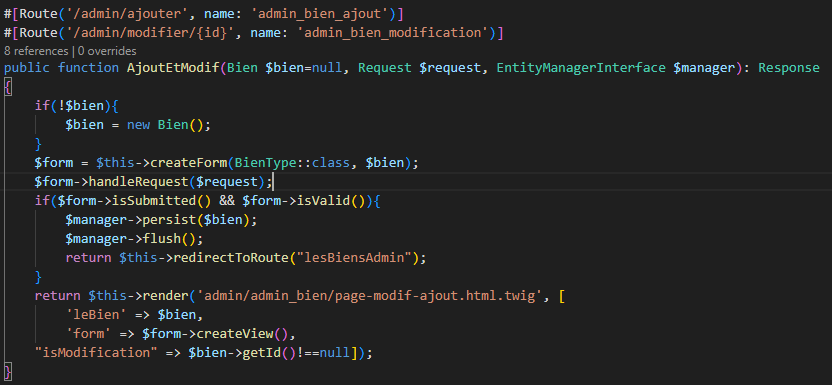
Task: Click the flush method call
Action: [161, 239]
